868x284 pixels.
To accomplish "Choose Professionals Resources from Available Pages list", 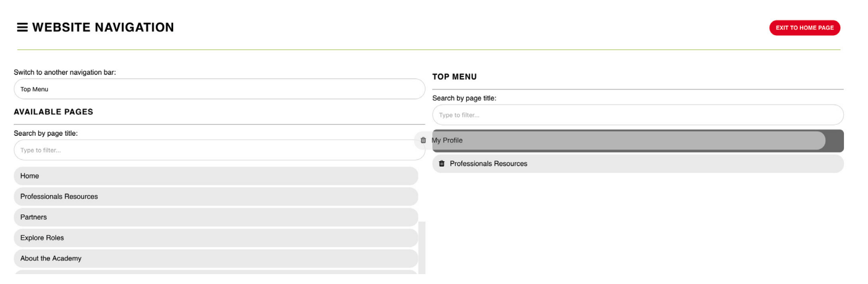I will point(215,196).
